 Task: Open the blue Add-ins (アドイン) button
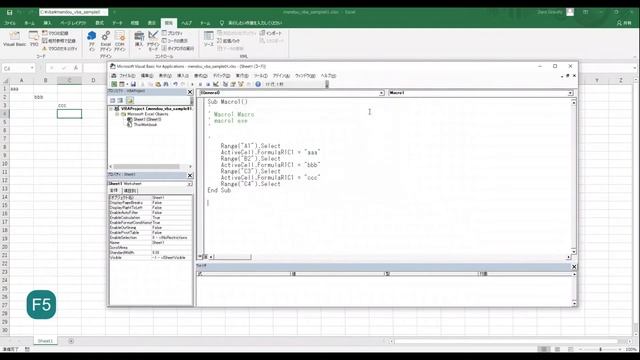[x=92, y=41]
